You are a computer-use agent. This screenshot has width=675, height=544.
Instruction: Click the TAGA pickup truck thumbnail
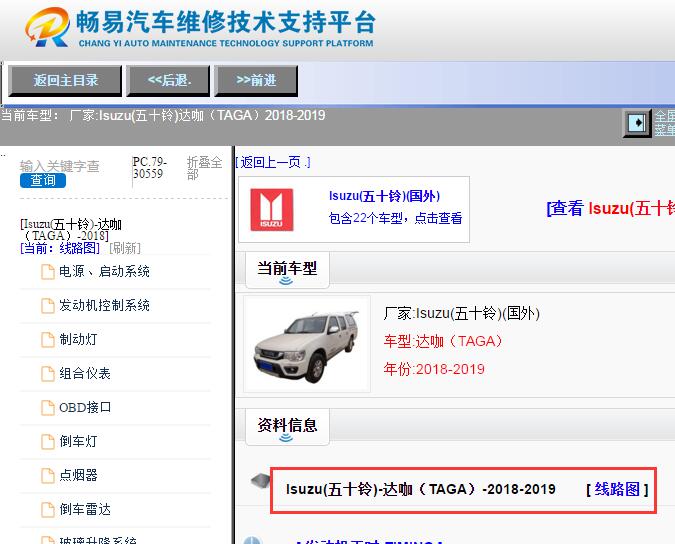coord(307,344)
